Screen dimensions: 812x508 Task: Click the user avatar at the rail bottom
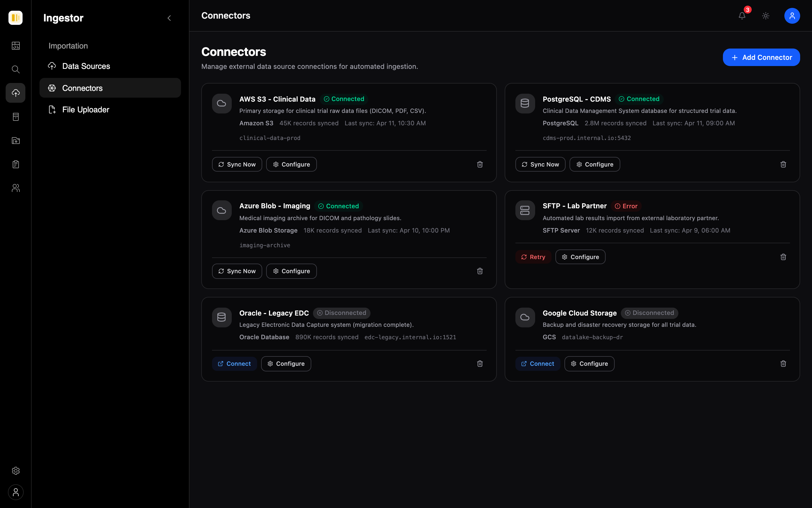point(16,492)
